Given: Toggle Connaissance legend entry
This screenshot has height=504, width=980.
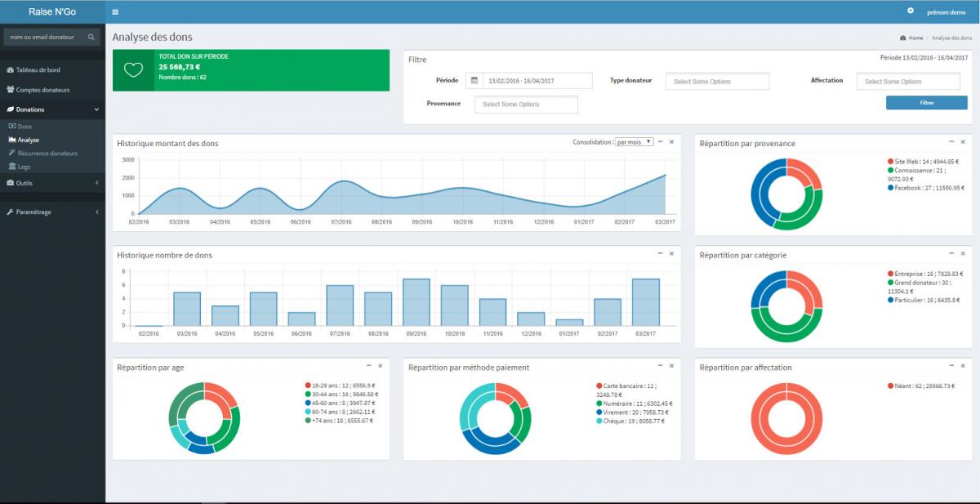Looking at the screenshot, I should point(918,175).
